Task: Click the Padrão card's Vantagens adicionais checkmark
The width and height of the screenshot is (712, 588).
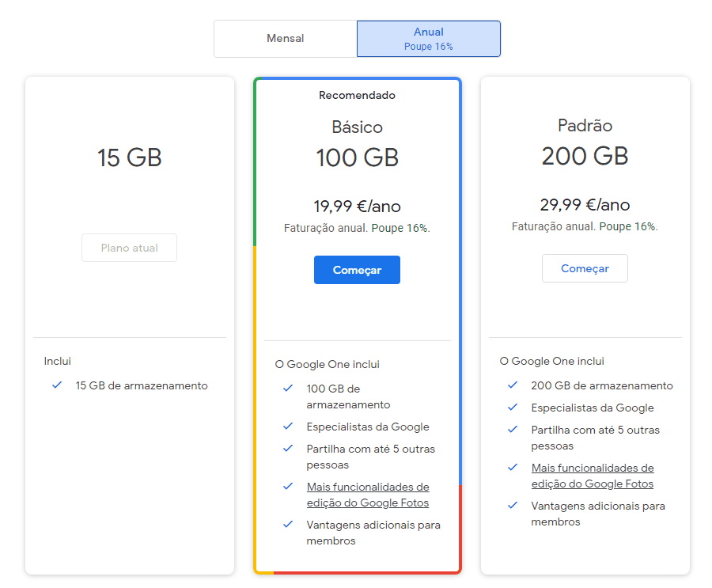Action: point(513,505)
